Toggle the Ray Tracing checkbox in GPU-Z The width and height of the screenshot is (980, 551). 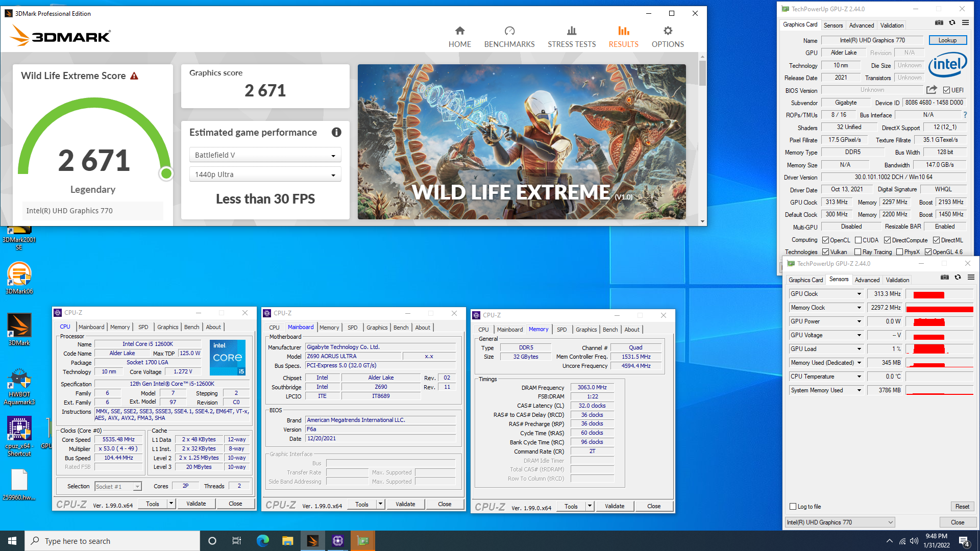[857, 252]
